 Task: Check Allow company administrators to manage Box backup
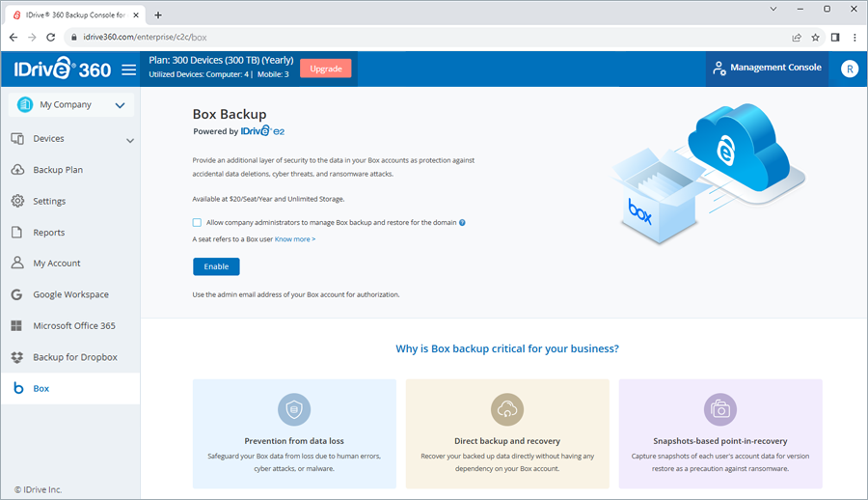click(197, 222)
